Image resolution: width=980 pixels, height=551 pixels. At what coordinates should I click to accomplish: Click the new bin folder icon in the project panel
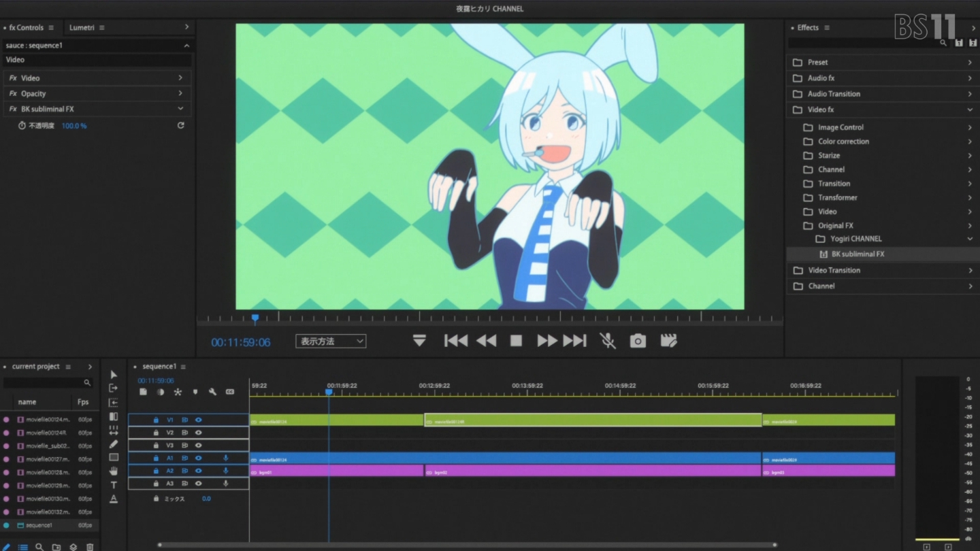point(56,547)
